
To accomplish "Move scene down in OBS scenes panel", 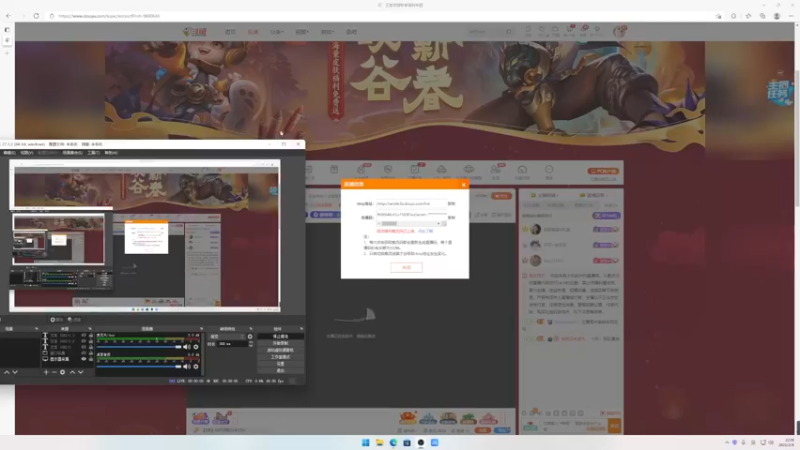I will point(15,372).
